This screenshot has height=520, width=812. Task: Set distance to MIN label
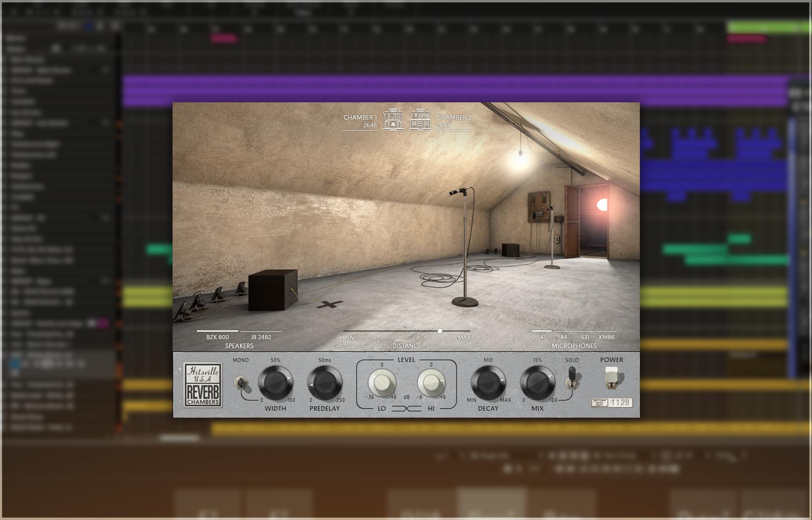click(x=348, y=337)
